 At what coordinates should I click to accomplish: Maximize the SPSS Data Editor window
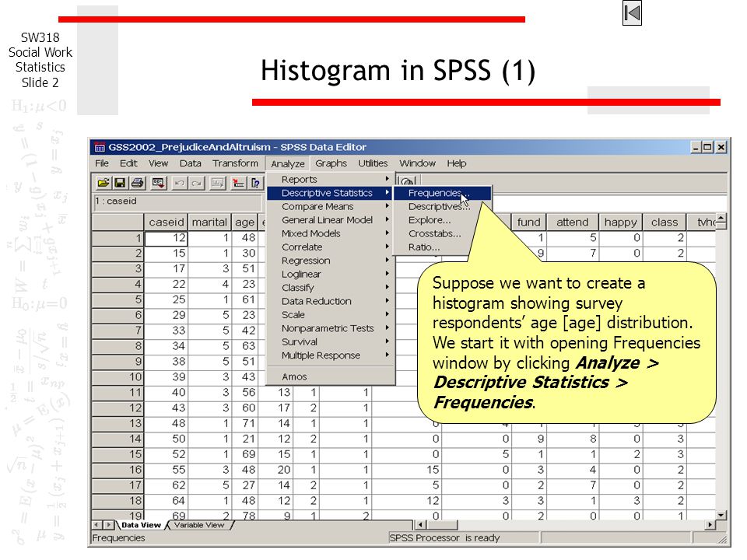coord(708,147)
